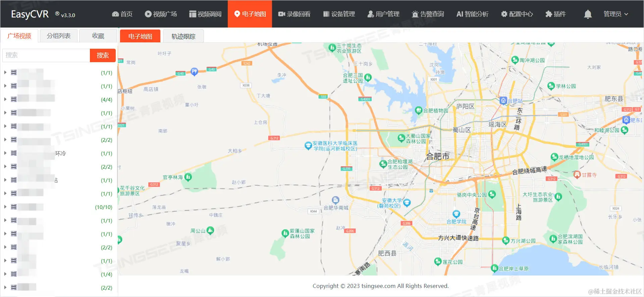Viewport: 644px width, 297px height.
Task: Open 配置中心 configuration center
Action: click(517, 14)
